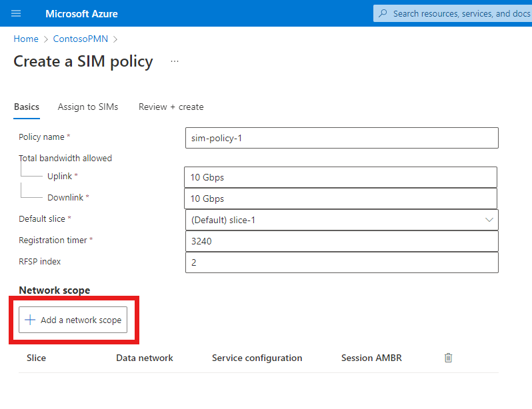Click the Network scope heading
532x409 pixels.
(x=55, y=290)
